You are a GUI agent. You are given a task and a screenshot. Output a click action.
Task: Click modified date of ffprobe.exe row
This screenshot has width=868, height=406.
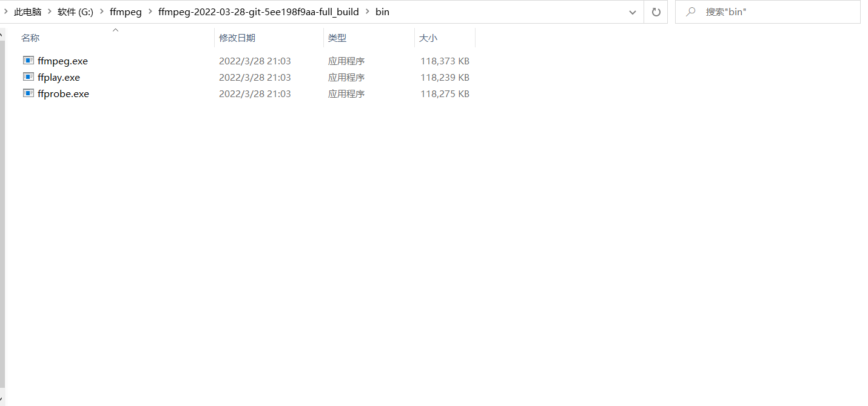coord(255,93)
